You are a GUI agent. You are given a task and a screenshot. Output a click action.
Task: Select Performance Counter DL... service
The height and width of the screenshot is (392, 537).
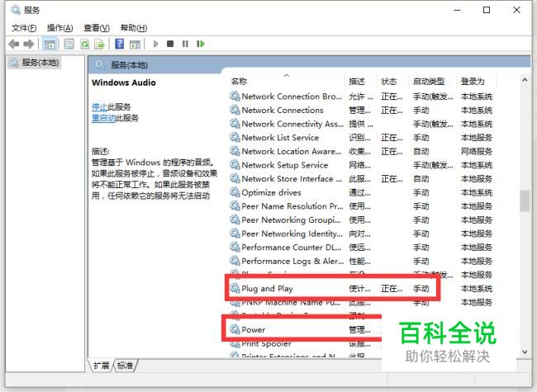click(361, 247)
